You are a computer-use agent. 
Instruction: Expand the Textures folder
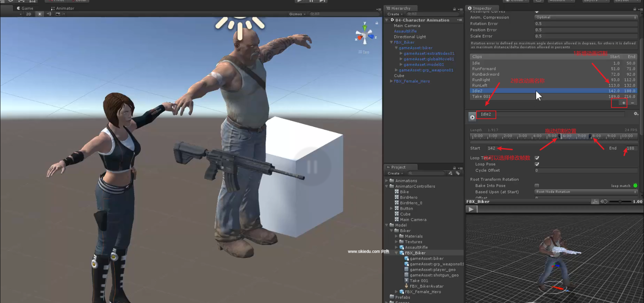396,242
